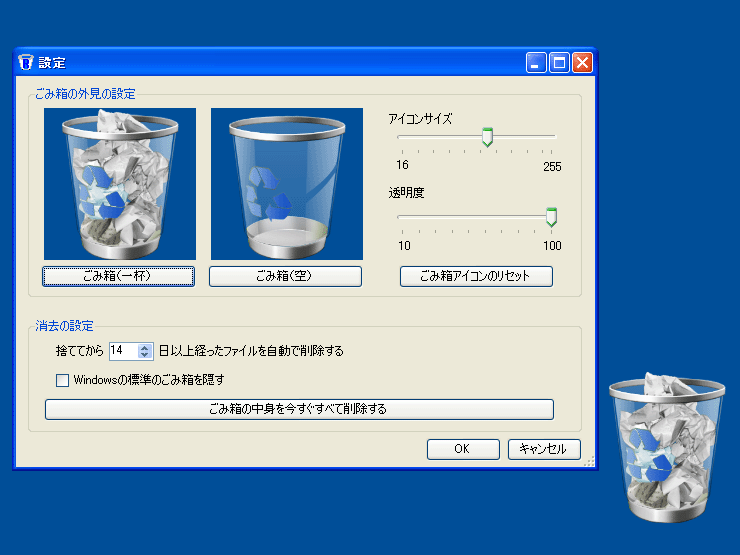Click the window resize grip corner
This screenshot has width=740, height=555.
[589, 462]
